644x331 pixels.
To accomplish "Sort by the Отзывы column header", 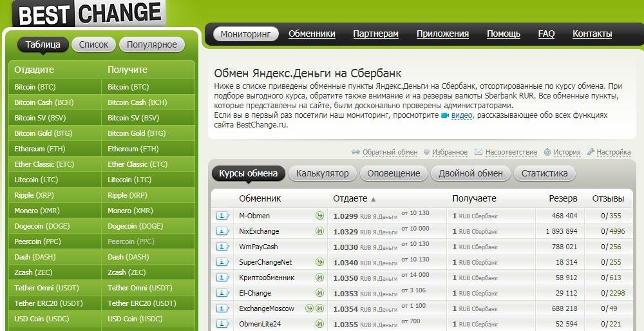I will pyautogui.click(x=608, y=199).
